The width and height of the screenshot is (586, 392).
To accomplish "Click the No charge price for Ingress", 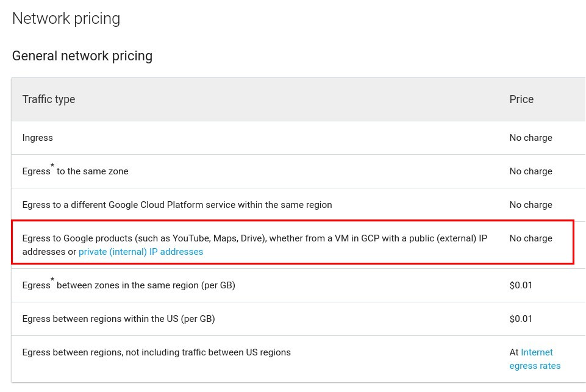I will point(531,138).
